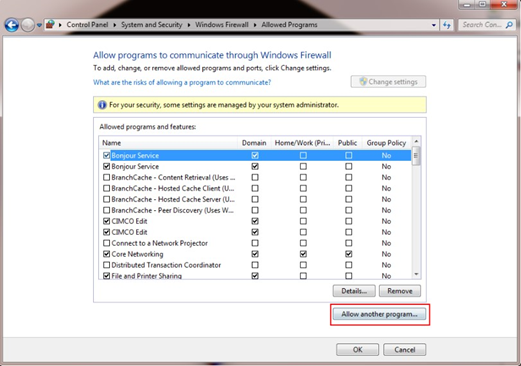Toggle File and Printer Sharing checkbox
The image size is (521, 366).
(x=106, y=276)
